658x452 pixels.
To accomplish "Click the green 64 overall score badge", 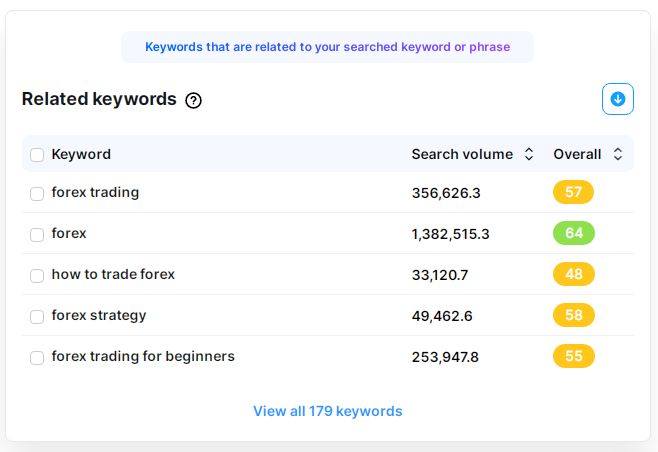I will (574, 233).
